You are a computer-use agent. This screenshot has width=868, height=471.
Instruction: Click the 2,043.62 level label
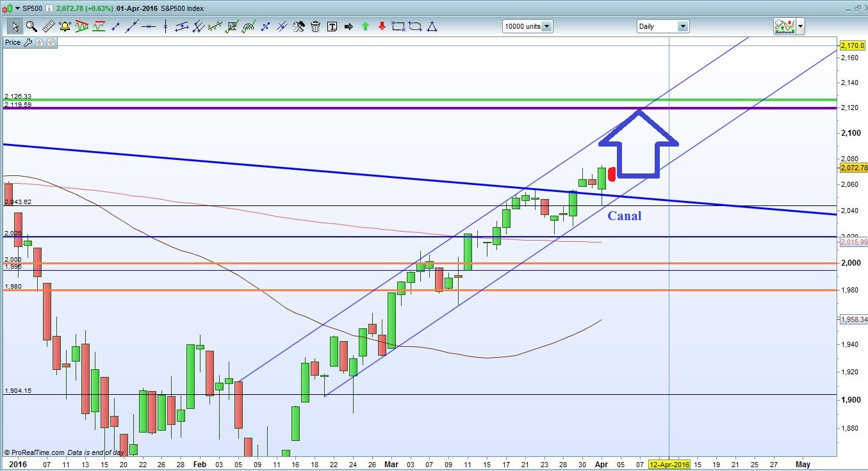(x=18, y=202)
